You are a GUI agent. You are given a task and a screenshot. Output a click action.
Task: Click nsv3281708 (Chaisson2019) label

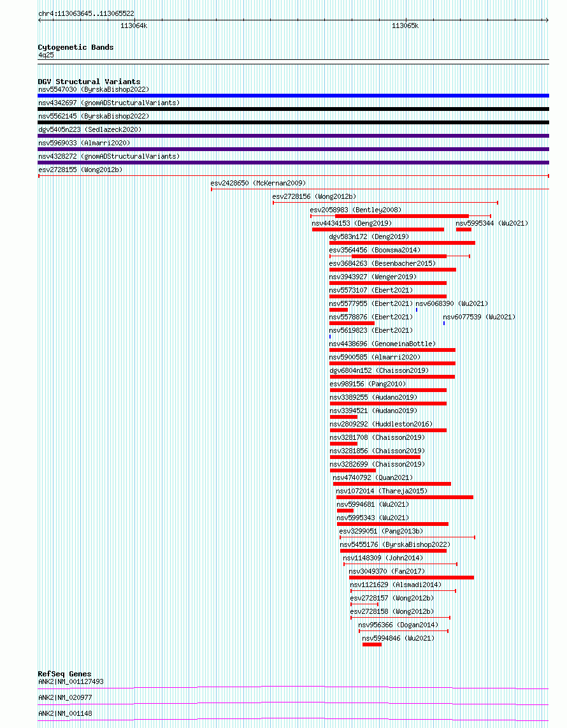point(377,439)
